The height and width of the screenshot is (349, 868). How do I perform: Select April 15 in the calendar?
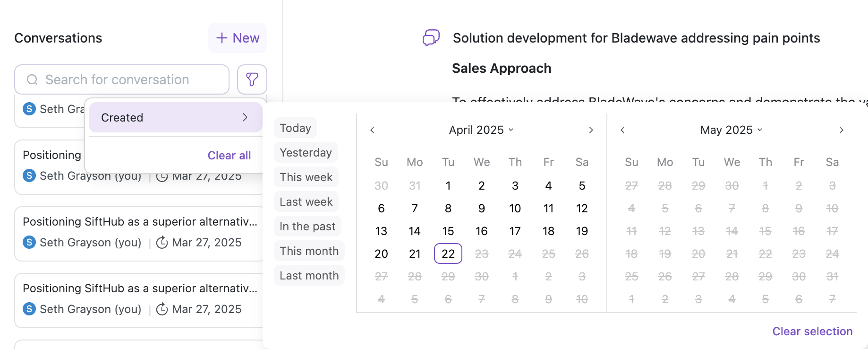(x=448, y=231)
